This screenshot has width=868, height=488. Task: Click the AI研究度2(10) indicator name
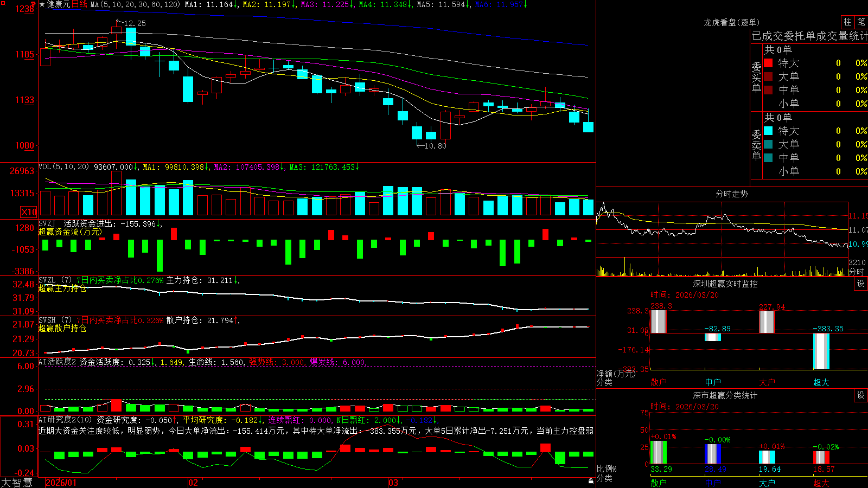point(65,420)
